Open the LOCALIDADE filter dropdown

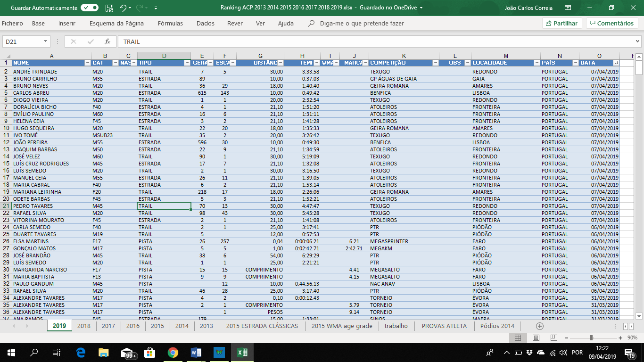click(537, 63)
